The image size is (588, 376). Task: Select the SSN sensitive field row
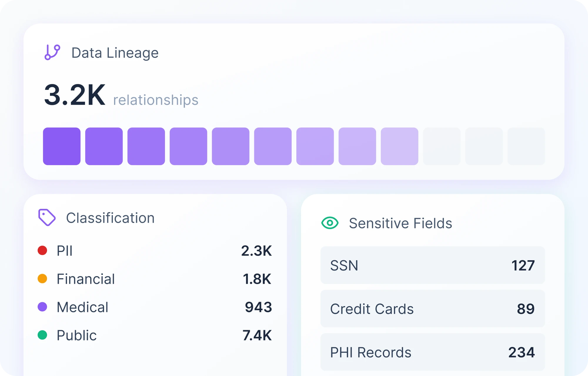coord(432,265)
